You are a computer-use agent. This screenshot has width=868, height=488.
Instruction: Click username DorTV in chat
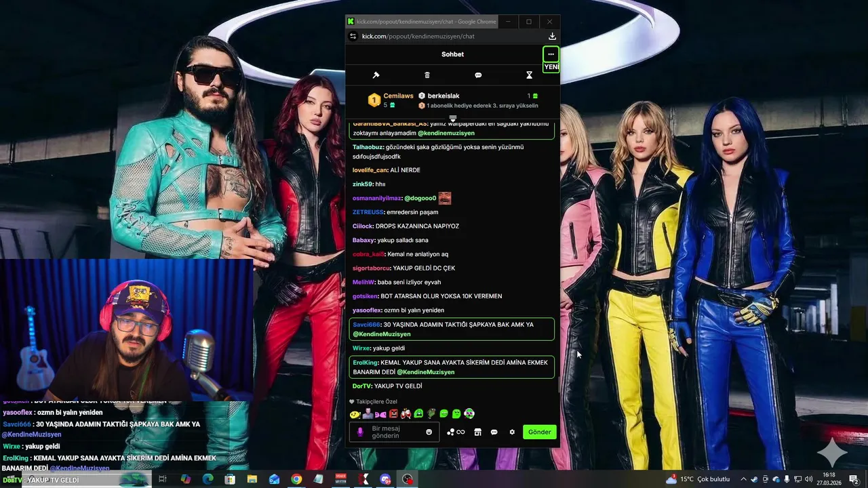click(362, 386)
